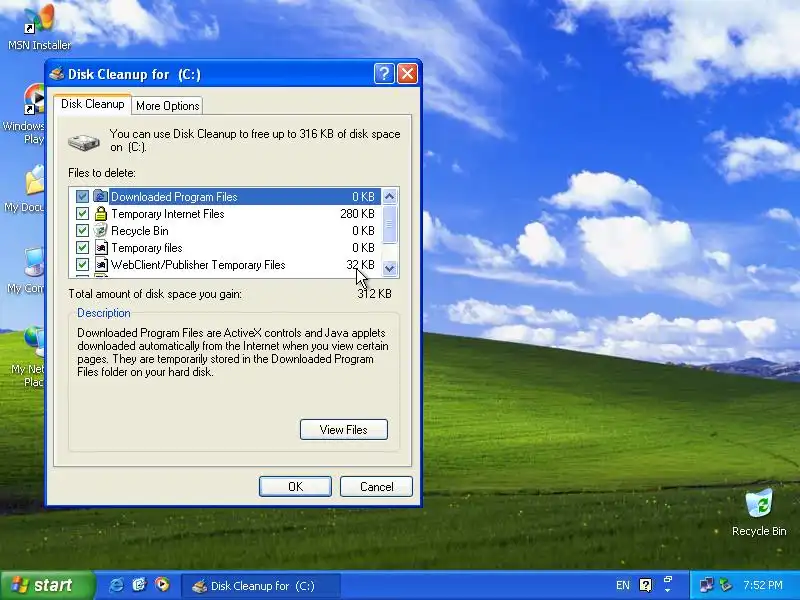This screenshot has height=600, width=800.
Task: Select WebClient/Publisher Temporary Files row text
Action: [198, 265]
